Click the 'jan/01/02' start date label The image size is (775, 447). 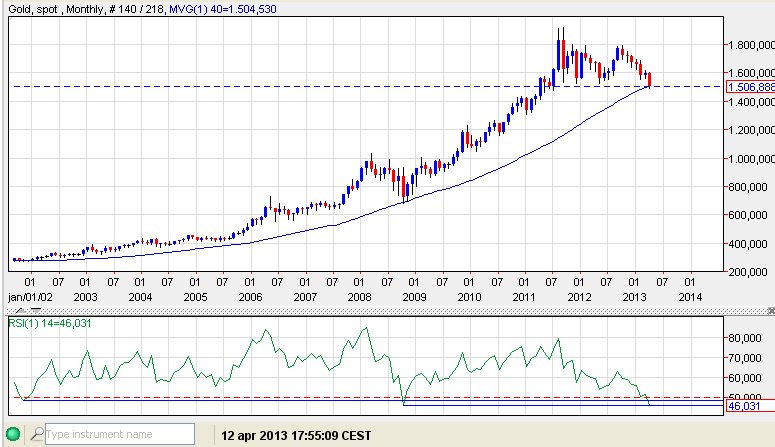tap(31, 297)
